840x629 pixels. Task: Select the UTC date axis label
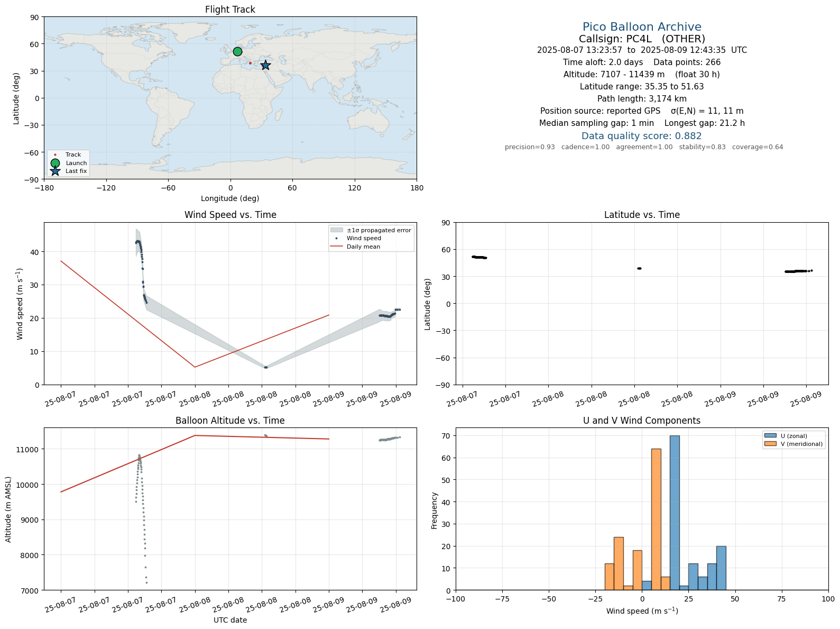click(230, 620)
